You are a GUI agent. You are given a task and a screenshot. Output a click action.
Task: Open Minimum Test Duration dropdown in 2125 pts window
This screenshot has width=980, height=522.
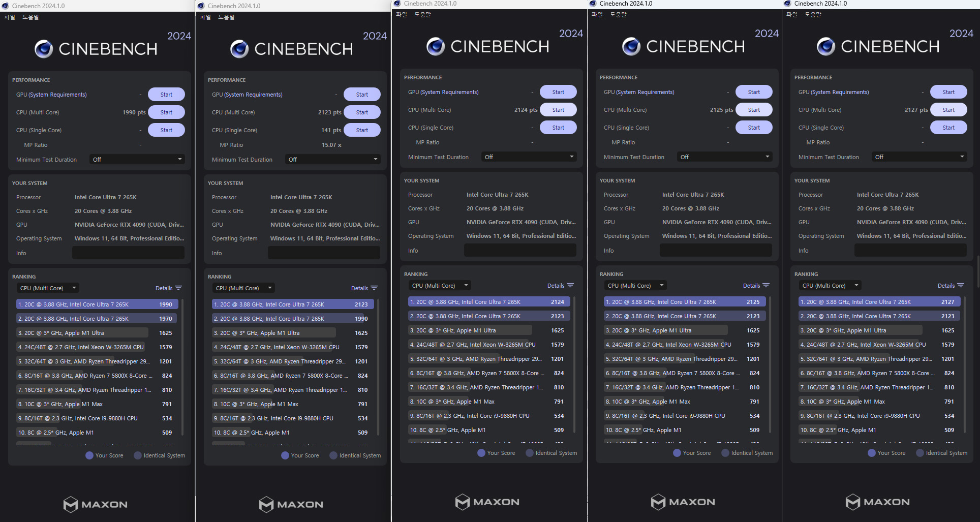[725, 157]
